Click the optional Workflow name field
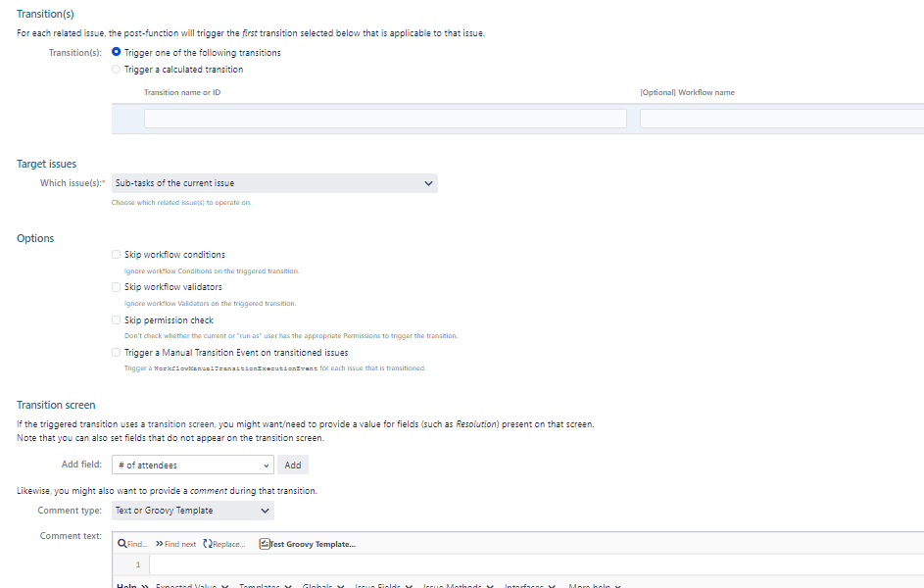 coord(782,119)
